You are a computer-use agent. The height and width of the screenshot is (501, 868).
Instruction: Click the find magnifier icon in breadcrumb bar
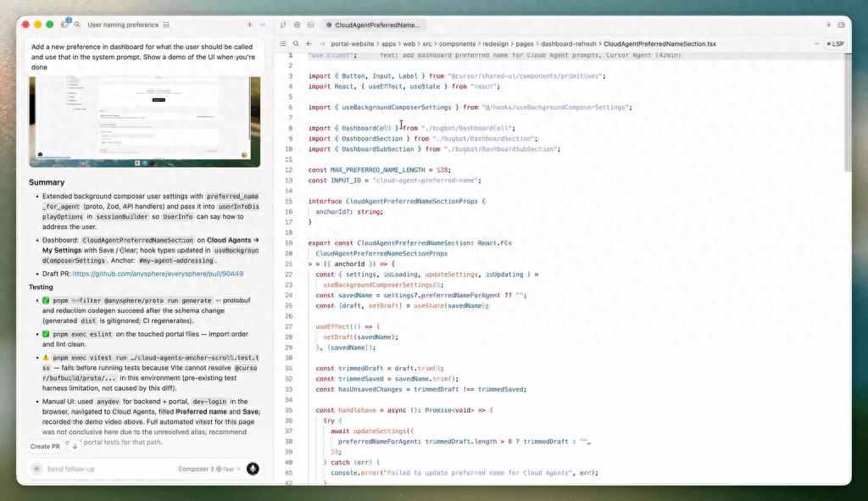click(296, 43)
